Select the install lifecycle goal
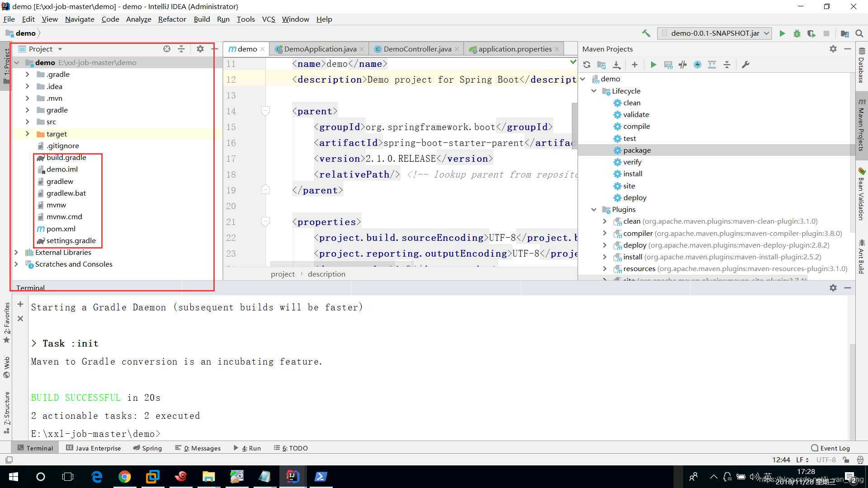 coord(632,174)
